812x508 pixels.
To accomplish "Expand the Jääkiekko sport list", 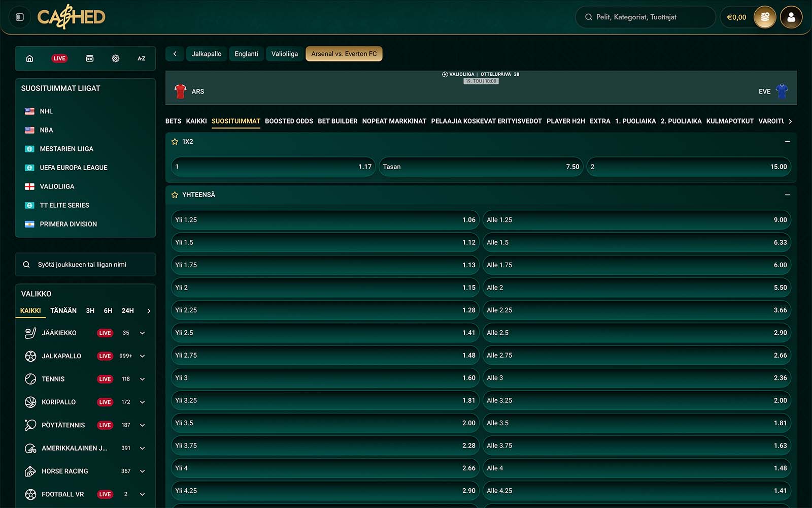I will pyautogui.click(x=143, y=333).
